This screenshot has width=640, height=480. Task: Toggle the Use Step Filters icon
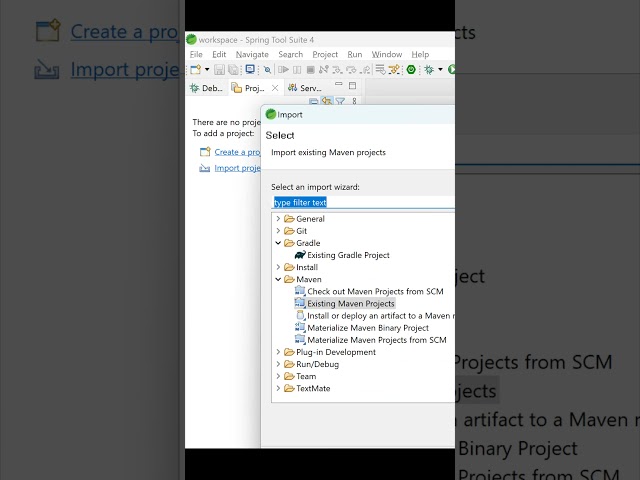(394, 69)
